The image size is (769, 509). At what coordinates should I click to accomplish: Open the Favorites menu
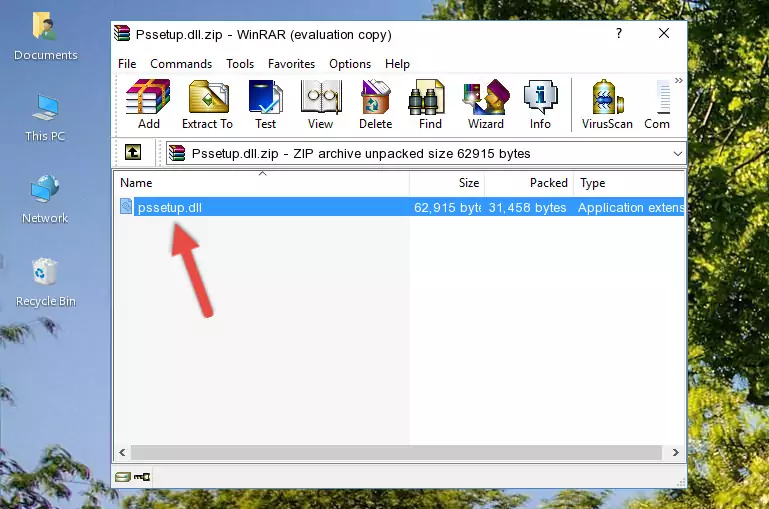[291, 64]
